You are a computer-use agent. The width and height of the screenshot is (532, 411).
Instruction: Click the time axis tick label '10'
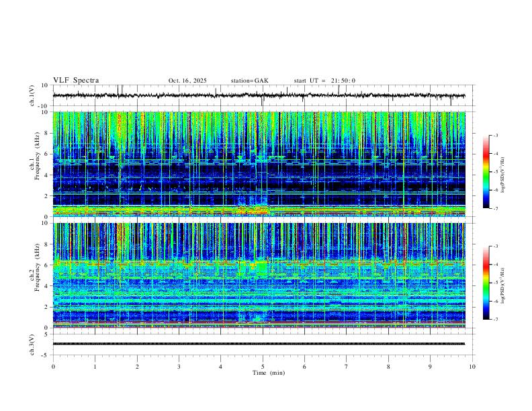472,367
